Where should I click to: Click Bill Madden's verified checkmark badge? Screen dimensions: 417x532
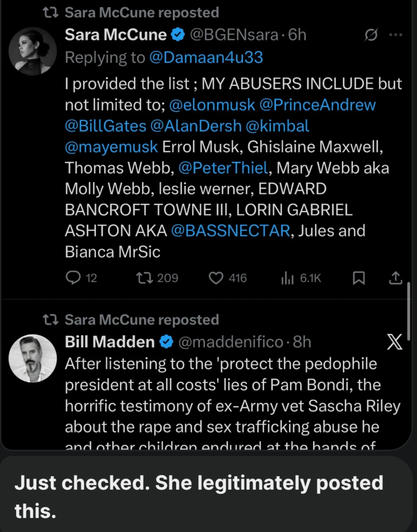pyautogui.click(x=166, y=342)
